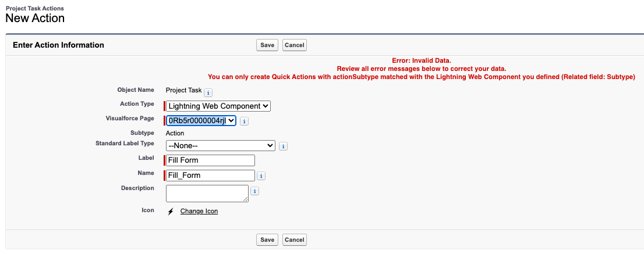Click the lightning bolt action icon
Viewport: 644px width, 254px height.
(x=171, y=212)
